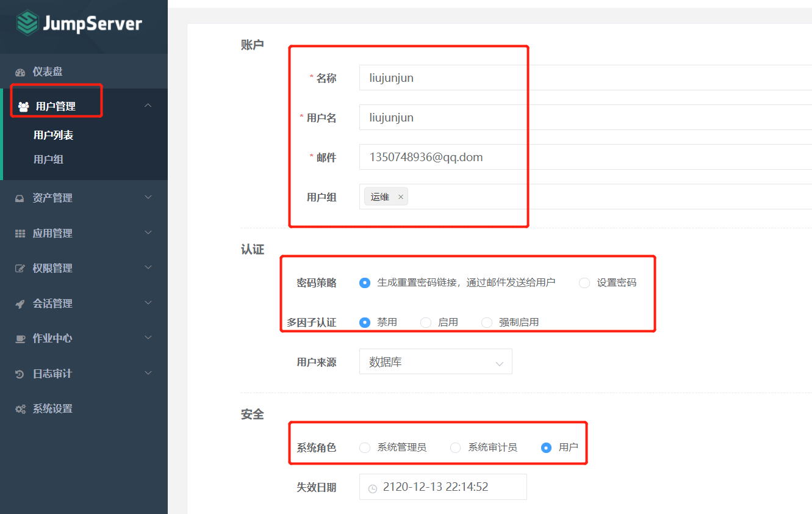Open the 用户组 submenu item

(49, 160)
